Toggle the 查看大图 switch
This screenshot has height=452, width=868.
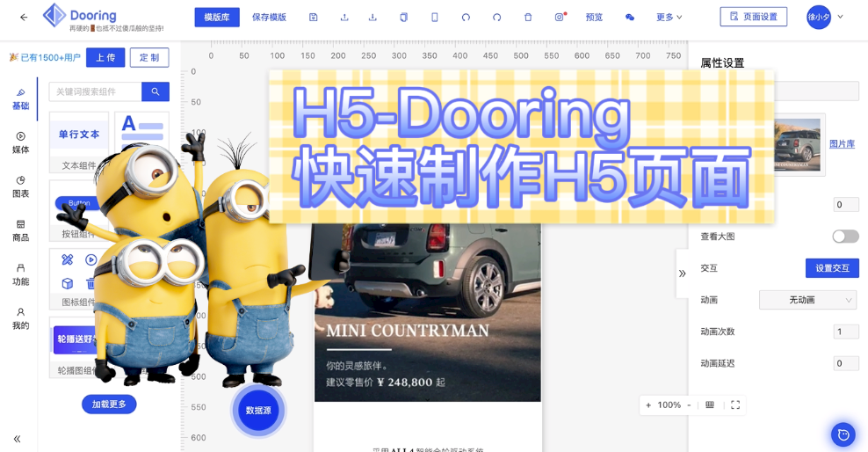pyautogui.click(x=845, y=237)
